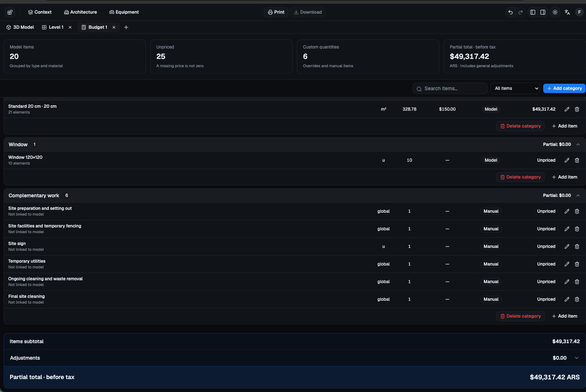The image size is (586, 392).
Task: Open the language translate icon
Action: tap(567, 12)
